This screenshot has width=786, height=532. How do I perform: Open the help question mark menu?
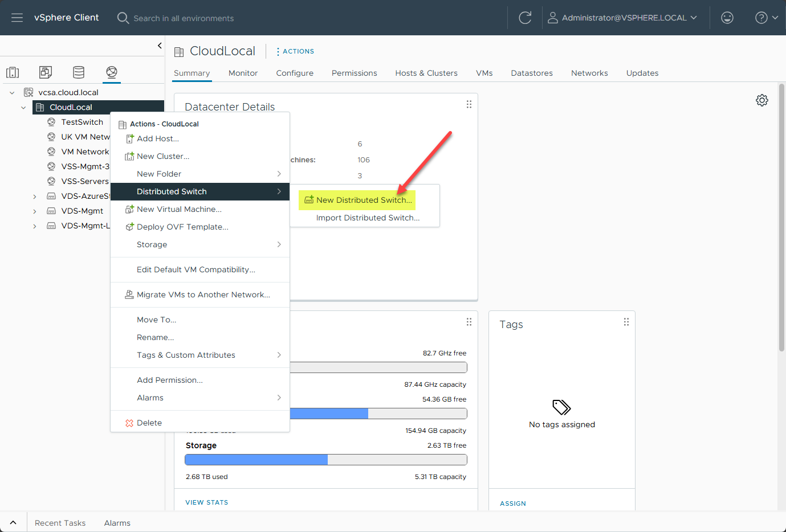(x=766, y=18)
